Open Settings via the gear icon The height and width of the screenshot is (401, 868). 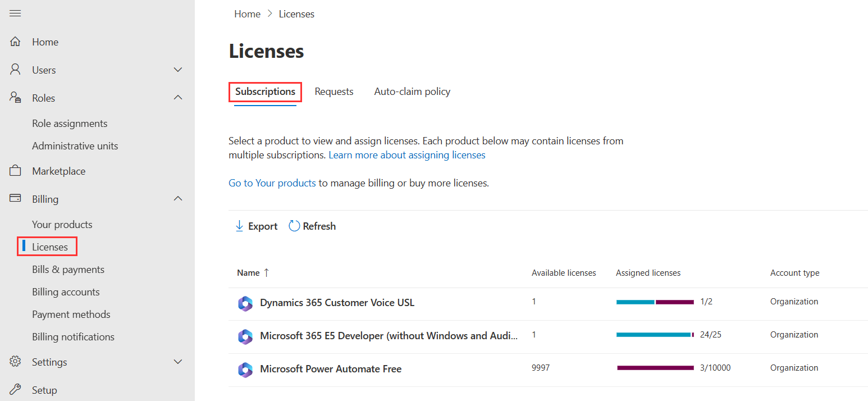15,362
